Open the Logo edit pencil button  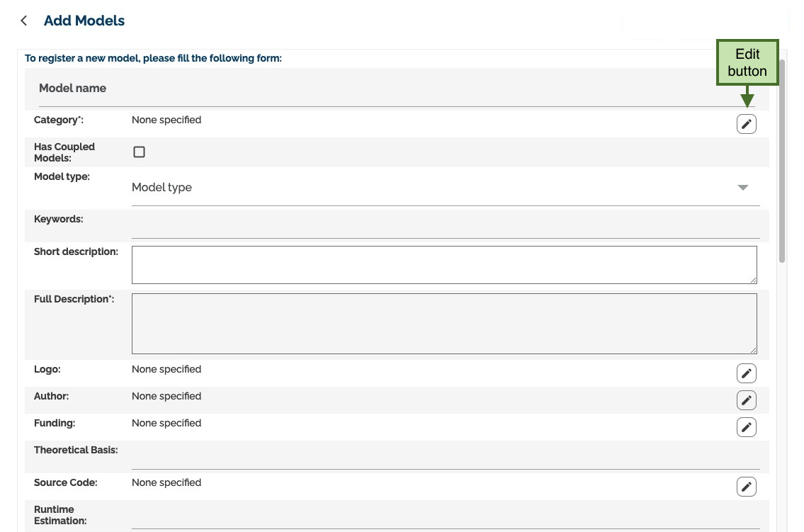pos(746,373)
